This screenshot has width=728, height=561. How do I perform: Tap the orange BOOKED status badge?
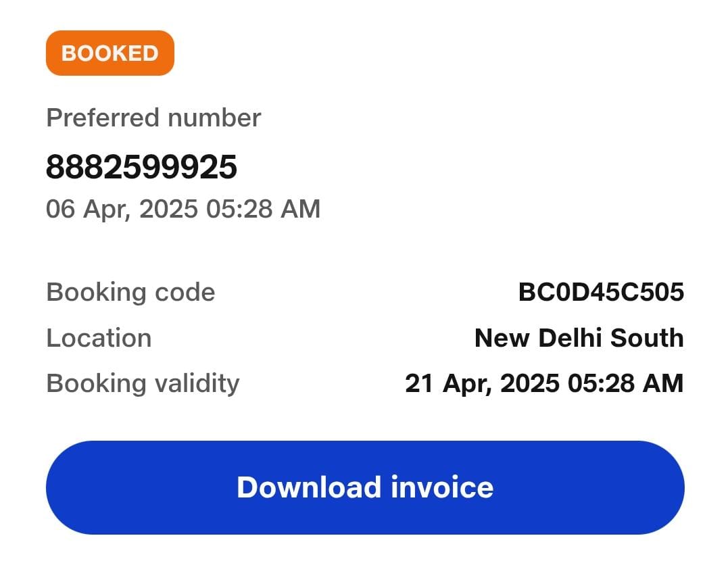coord(110,53)
